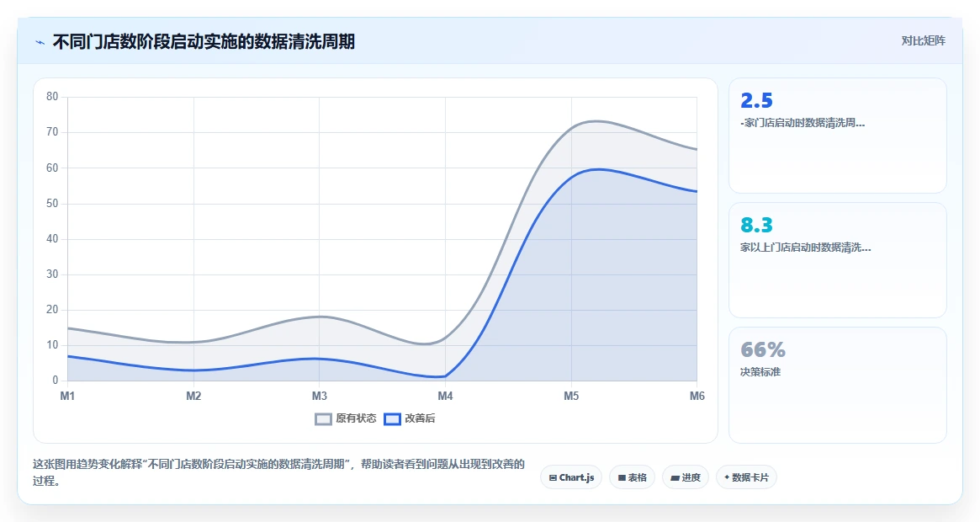The height and width of the screenshot is (522, 980).
Task: Click the blue 改善后 legend color box
Action: point(392,419)
